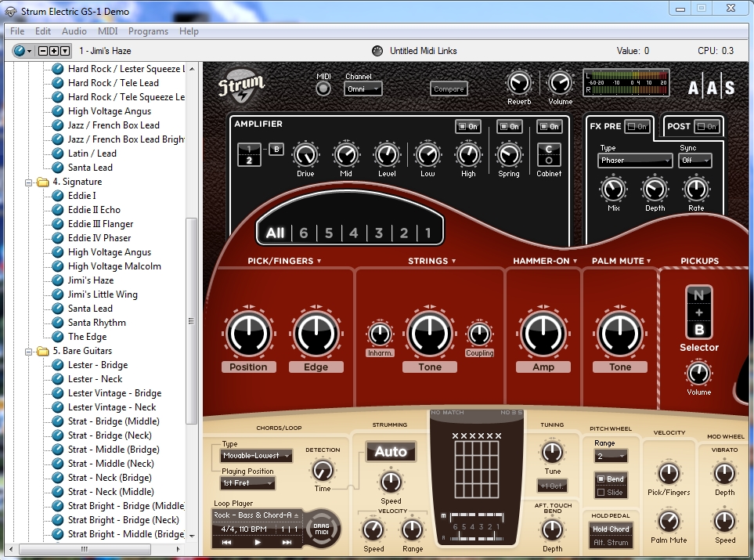The width and height of the screenshot is (754, 560).
Task: Open the MIDI menu
Action: [108, 31]
